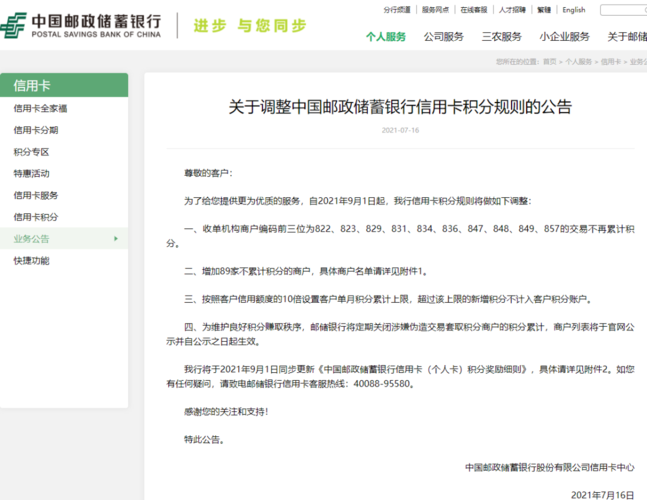The width and height of the screenshot is (647, 500).
Task: Select 信用卡全家福 in the sidebar
Action: click(x=40, y=109)
